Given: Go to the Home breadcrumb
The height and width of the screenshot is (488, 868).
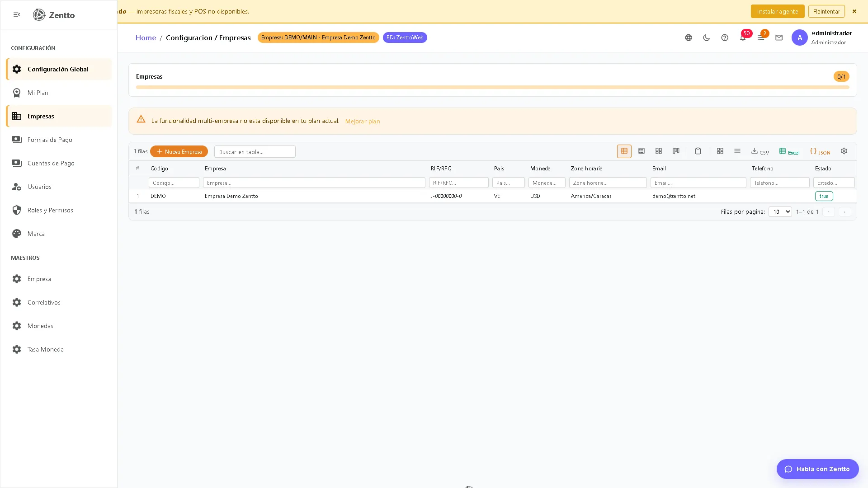Looking at the screenshot, I should [x=146, y=38].
